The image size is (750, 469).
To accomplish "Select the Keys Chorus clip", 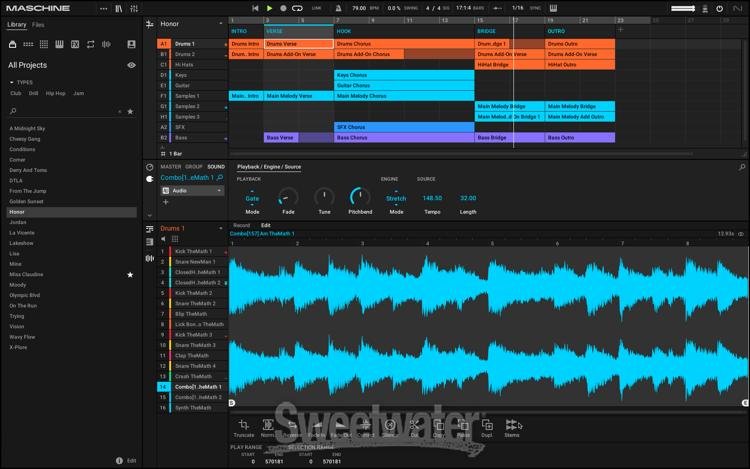I will coord(404,75).
